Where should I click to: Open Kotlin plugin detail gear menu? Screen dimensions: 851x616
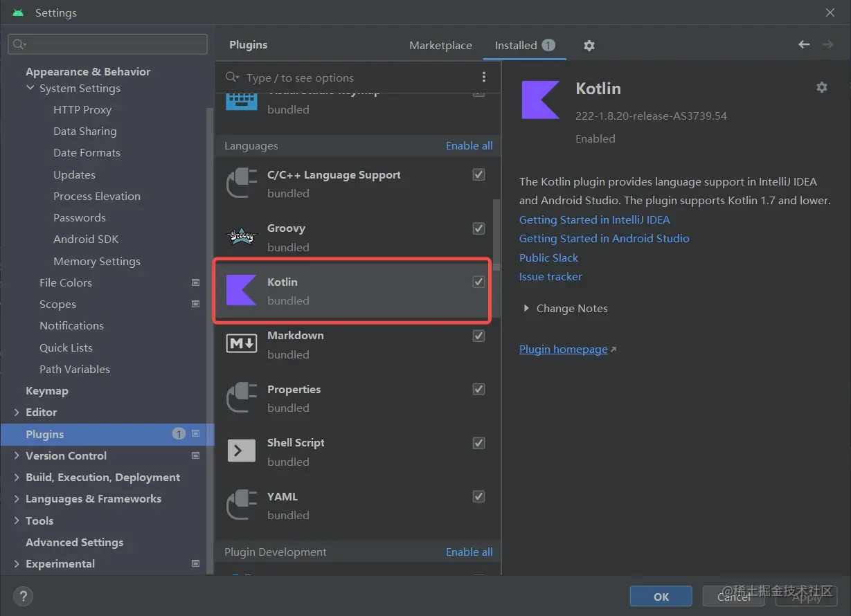pyautogui.click(x=822, y=87)
